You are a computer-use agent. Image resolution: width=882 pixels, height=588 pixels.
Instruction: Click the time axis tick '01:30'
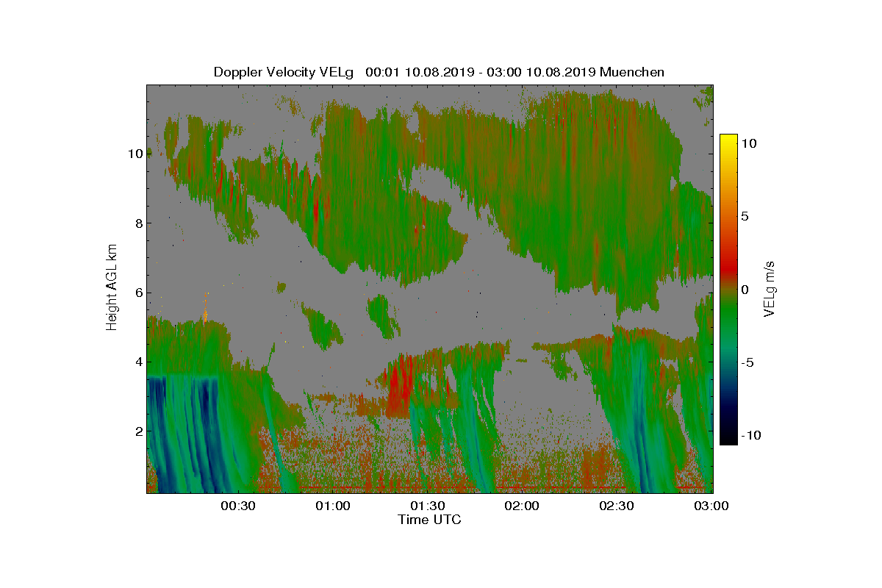pos(427,506)
